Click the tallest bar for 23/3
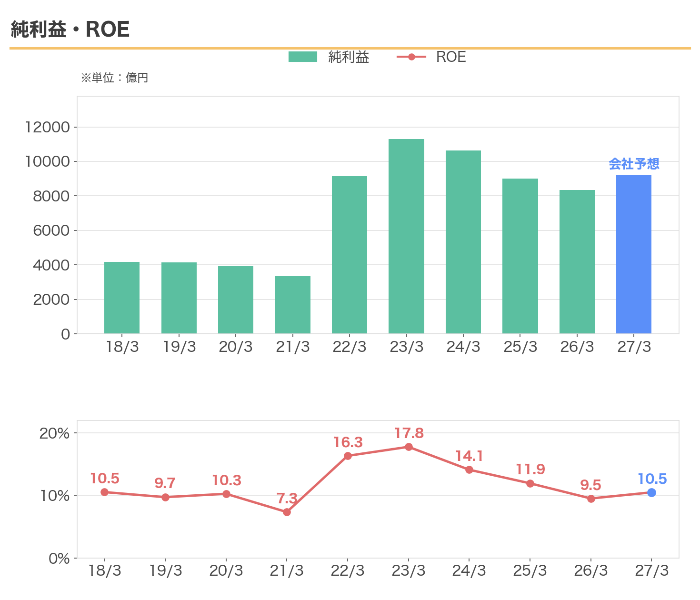Screen dimensions: 700x600 pyautogui.click(x=406, y=236)
